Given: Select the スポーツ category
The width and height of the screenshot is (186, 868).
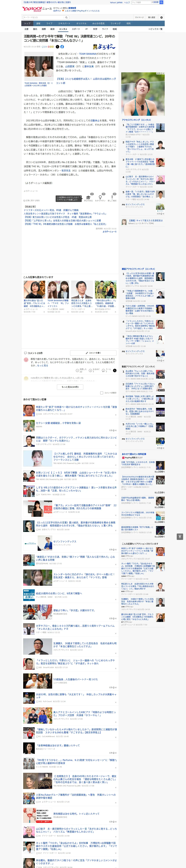Looking at the screenshot, I should 76,29.
